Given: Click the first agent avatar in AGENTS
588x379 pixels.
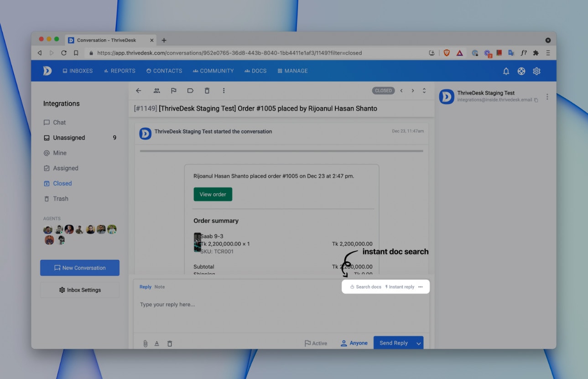Looking at the screenshot, I should (x=48, y=229).
